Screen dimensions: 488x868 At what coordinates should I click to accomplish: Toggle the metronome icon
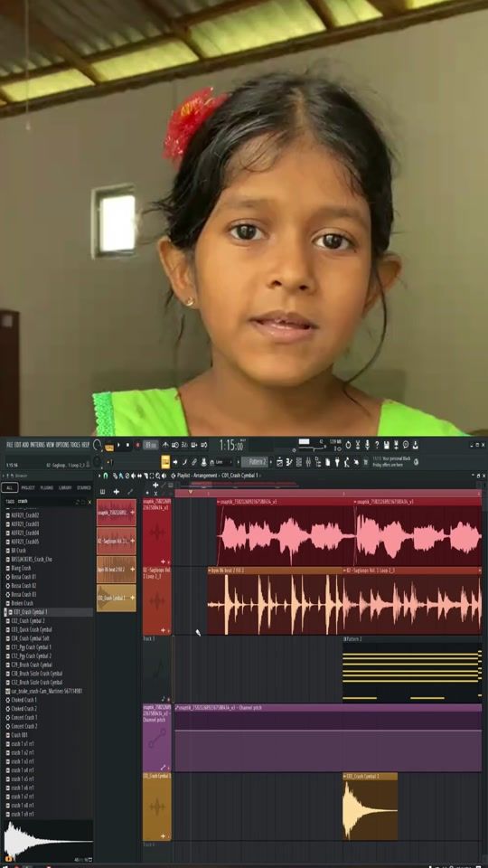(165, 445)
